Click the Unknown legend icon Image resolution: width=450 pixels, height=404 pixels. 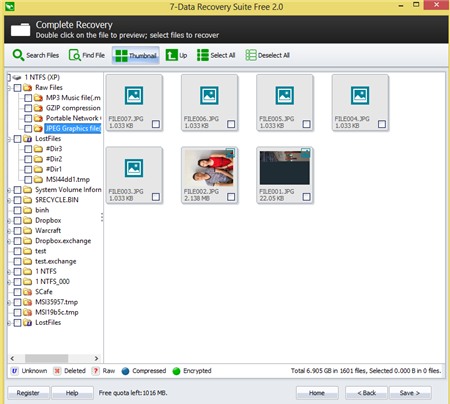(14, 371)
